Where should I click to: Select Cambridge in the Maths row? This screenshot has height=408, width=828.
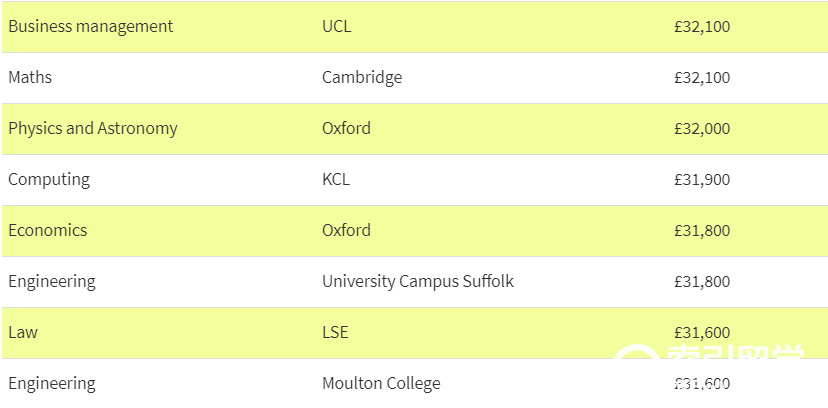point(362,78)
